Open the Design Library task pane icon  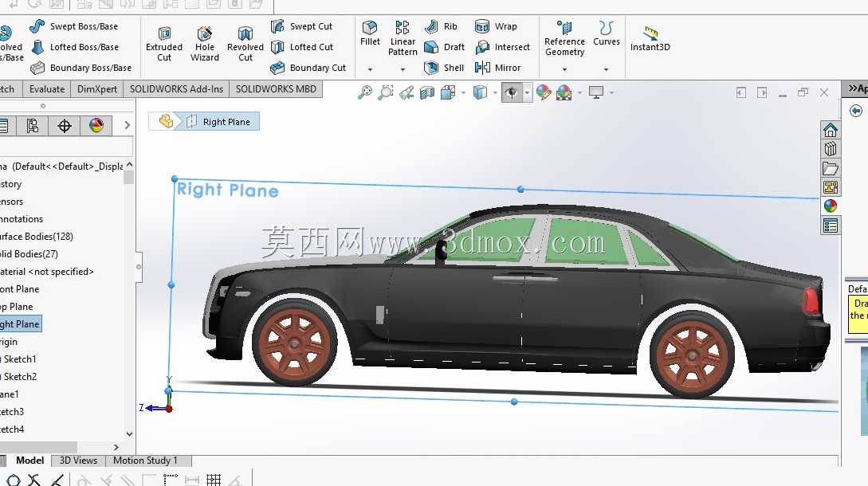click(x=830, y=149)
